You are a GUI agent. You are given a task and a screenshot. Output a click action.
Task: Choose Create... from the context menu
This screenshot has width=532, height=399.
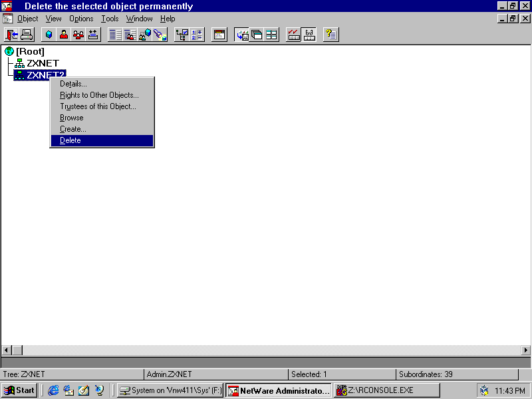(102, 129)
